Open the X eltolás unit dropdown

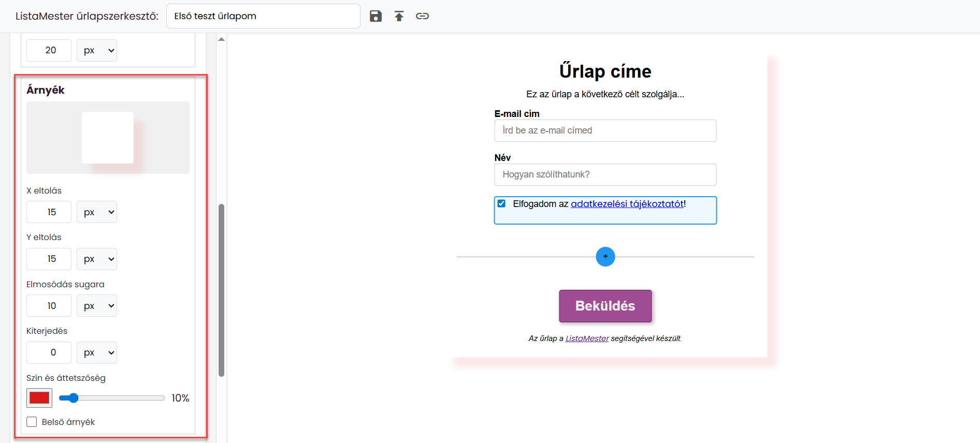point(97,212)
